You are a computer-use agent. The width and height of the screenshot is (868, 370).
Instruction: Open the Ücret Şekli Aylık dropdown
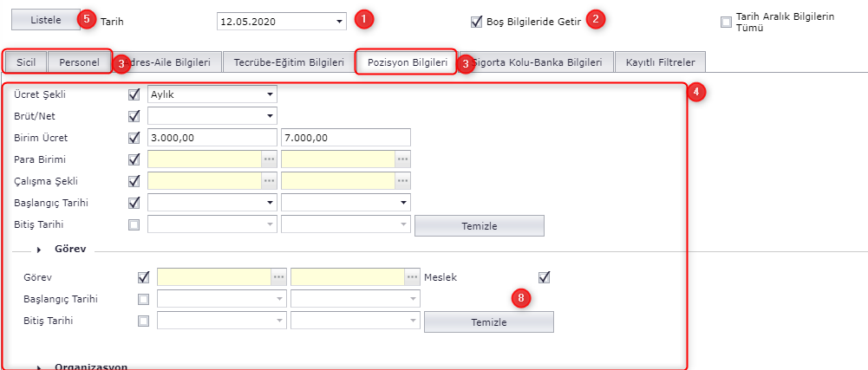[270, 94]
